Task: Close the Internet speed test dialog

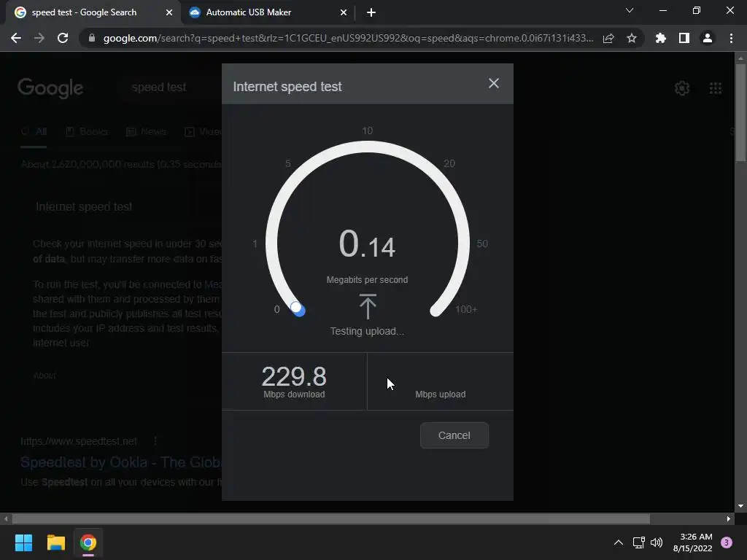Action: tap(494, 83)
